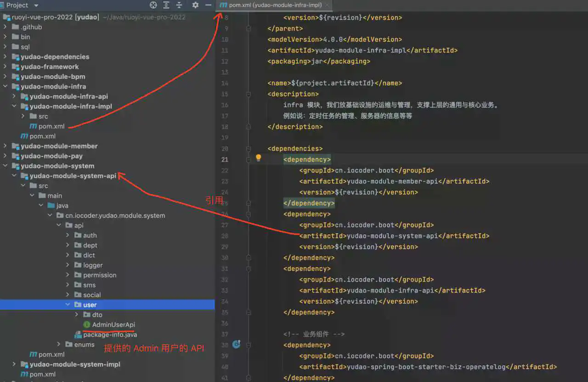Image resolution: width=588 pixels, height=382 pixels.
Task: Collapse the selected user package node
Action: 68,305
